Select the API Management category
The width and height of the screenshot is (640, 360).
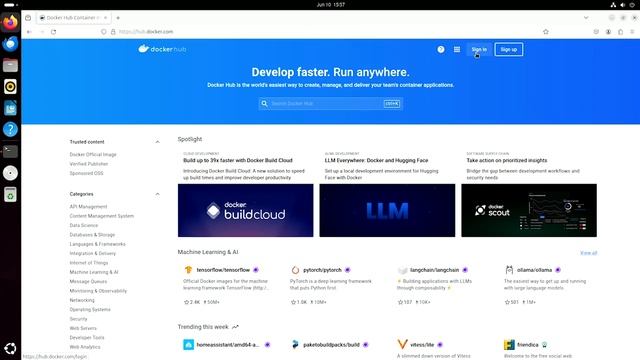click(x=89, y=207)
